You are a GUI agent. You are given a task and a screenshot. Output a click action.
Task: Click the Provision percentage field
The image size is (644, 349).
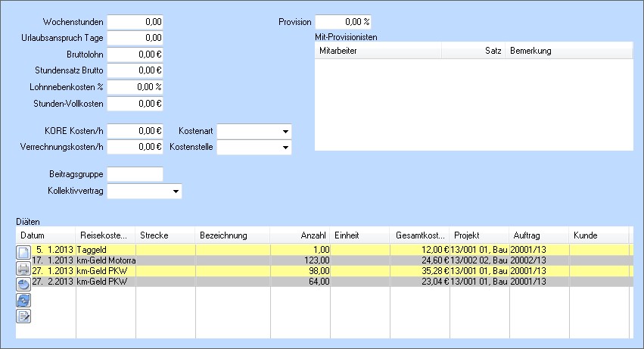pos(342,22)
